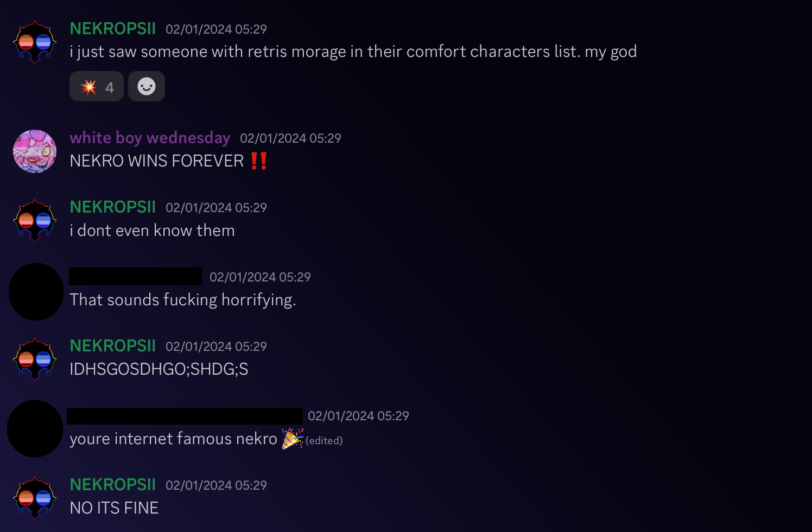
Task: Select the blacked-out avatar beside 'That sounds fucking horrifying.'
Action: [36, 292]
